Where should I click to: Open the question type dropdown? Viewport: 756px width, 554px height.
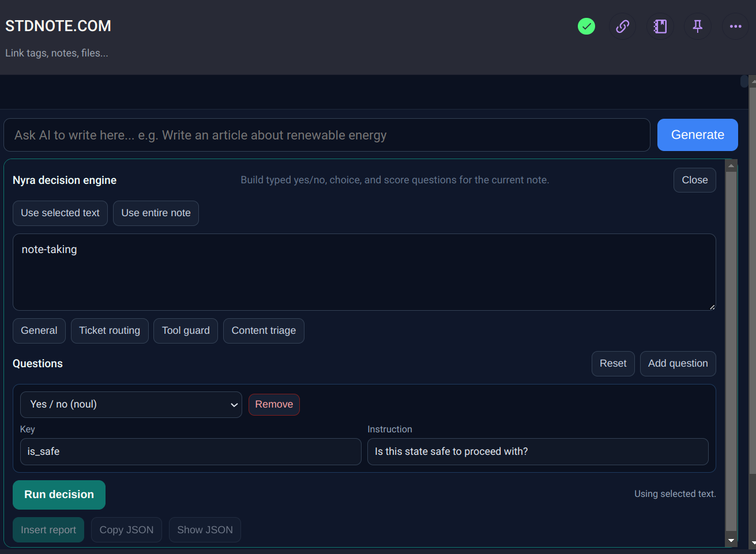point(131,405)
